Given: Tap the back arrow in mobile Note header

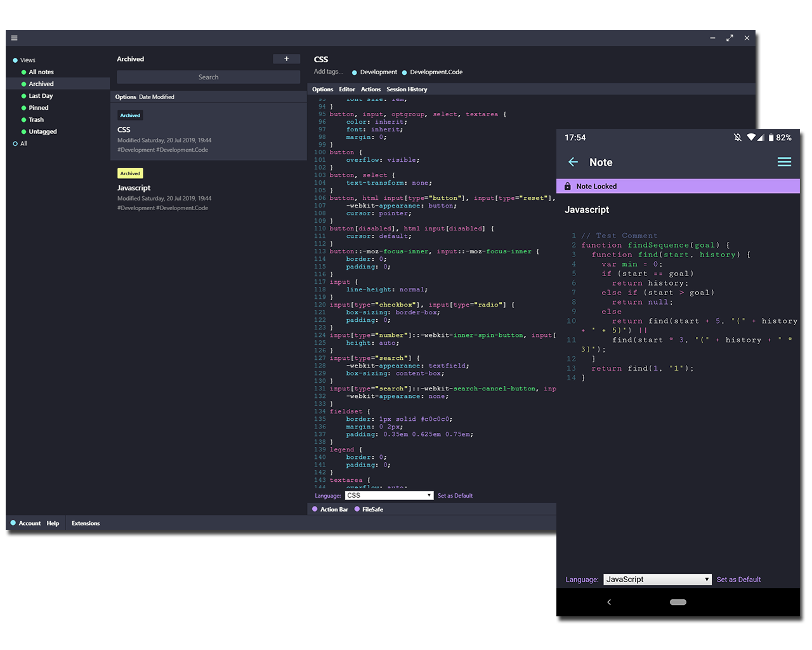Looking at the screenshot, I should tap(573, 162).
